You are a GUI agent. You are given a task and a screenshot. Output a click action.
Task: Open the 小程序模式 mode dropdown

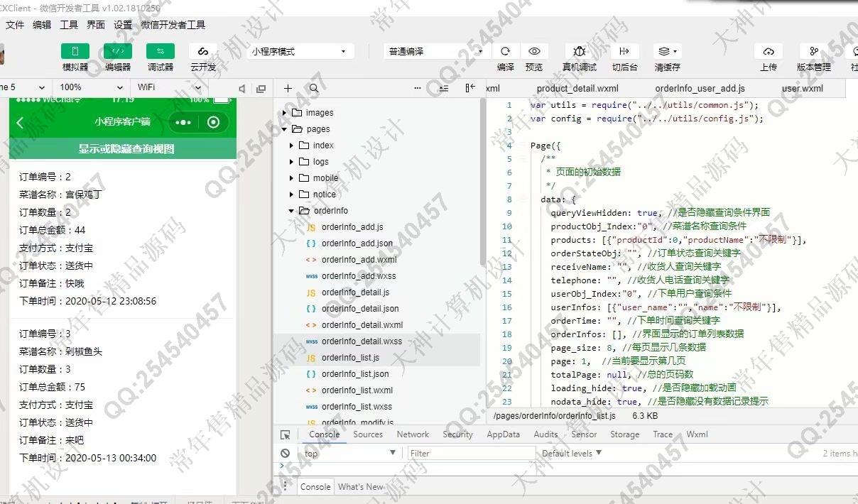coord(301,51)
